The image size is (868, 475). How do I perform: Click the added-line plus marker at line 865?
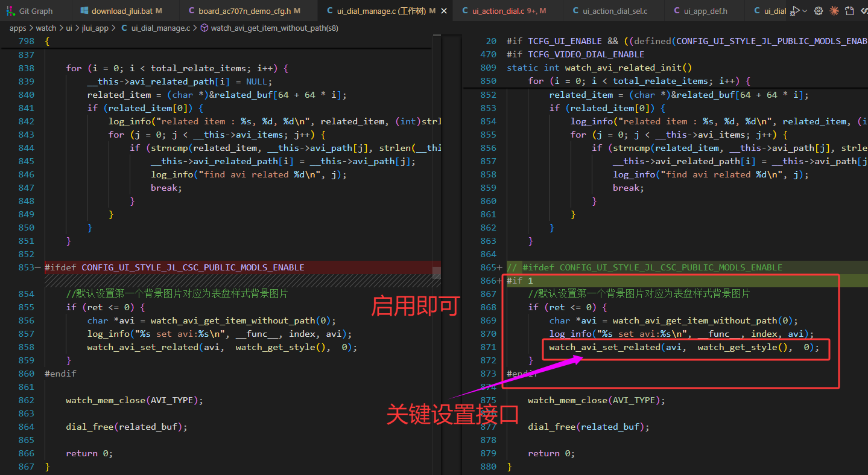(499, 267)
